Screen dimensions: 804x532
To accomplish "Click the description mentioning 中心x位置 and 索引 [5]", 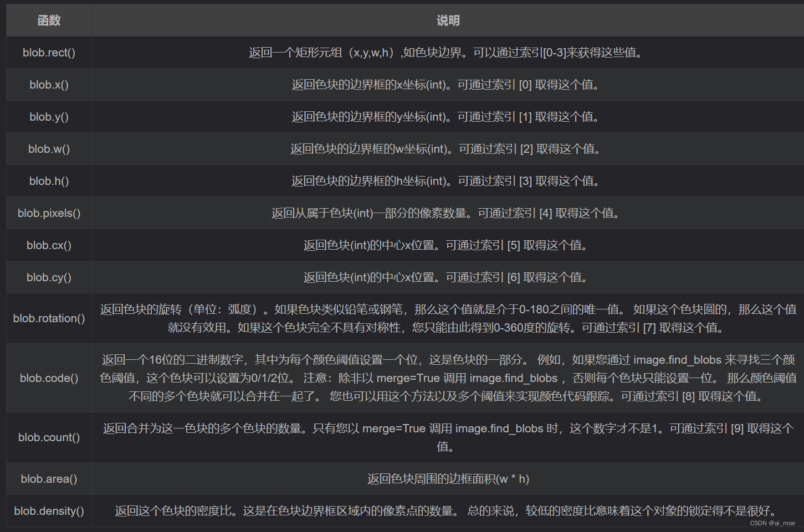I will point(448,245).
